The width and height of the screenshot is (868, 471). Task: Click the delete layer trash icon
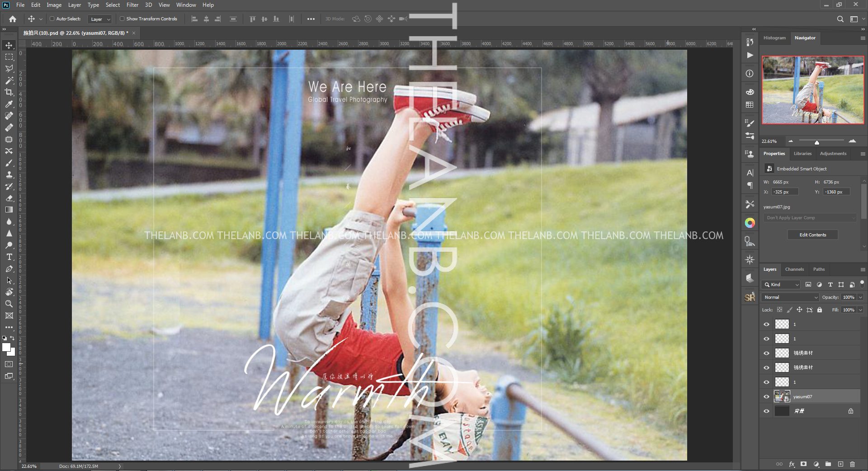[852, 464]
